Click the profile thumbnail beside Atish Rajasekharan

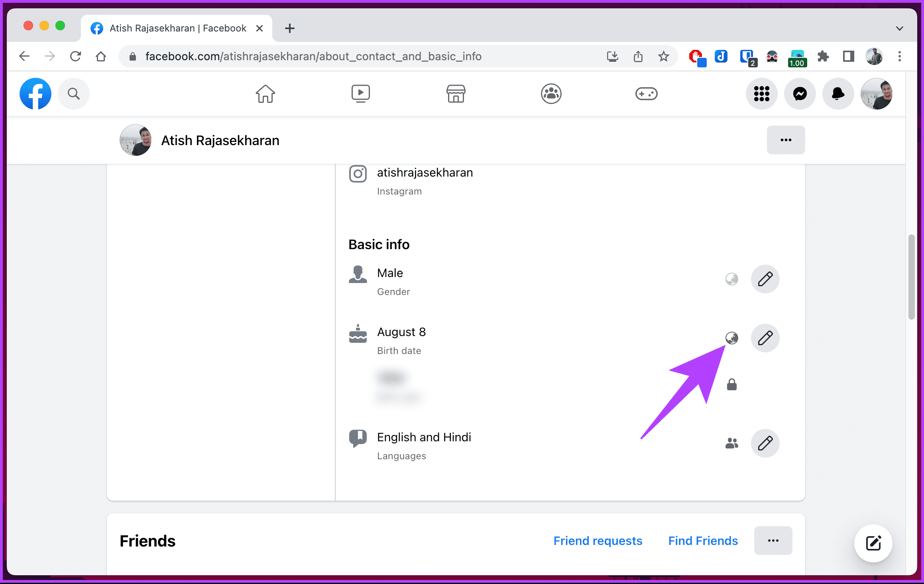coord(136,140)
